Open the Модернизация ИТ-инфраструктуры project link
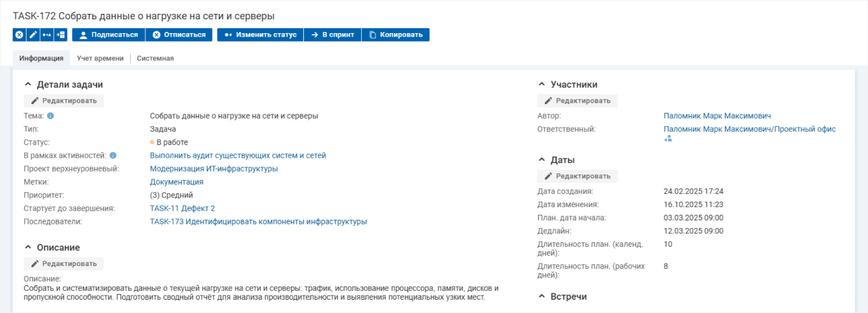 [x=213, y=169]
